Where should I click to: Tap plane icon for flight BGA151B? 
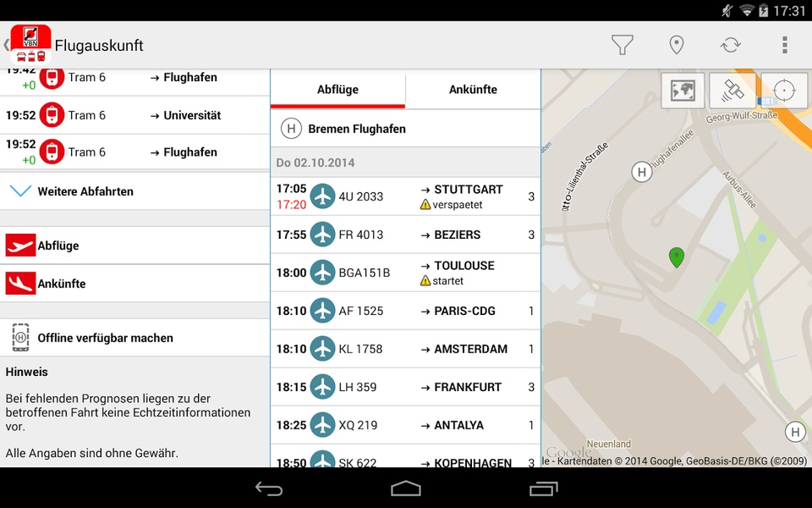pyautogui.click(x=322, y=273)
